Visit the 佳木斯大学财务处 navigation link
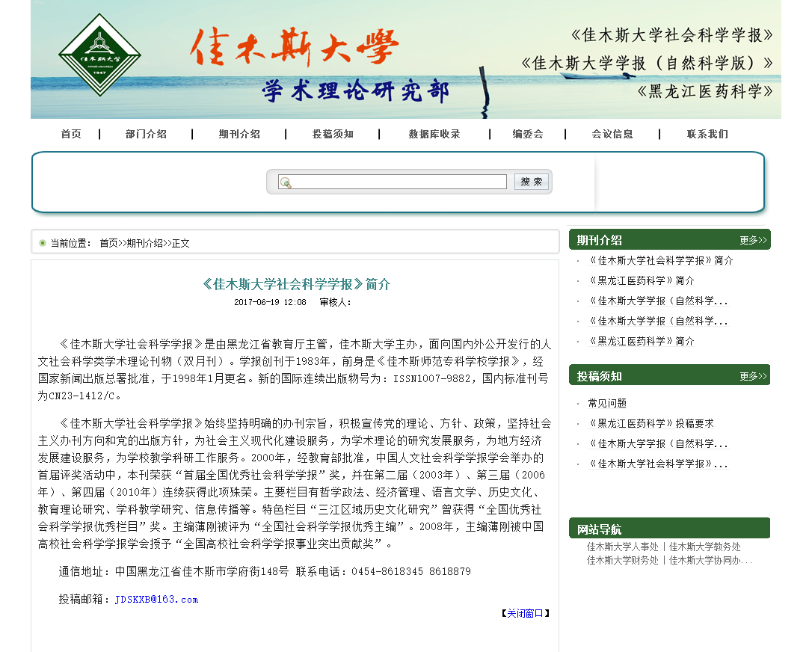The height and width of the screenshot is (652, 812). 623,560
